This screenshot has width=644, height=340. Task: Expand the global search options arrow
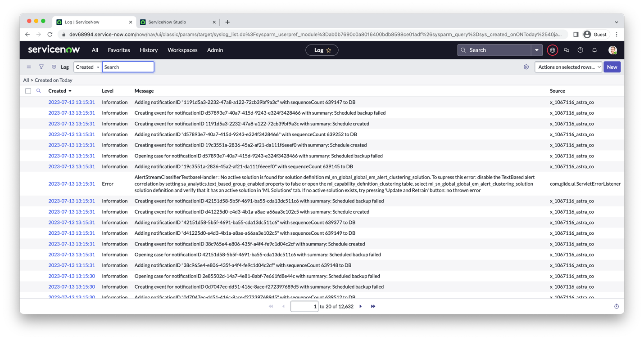[x=537, y=50]
